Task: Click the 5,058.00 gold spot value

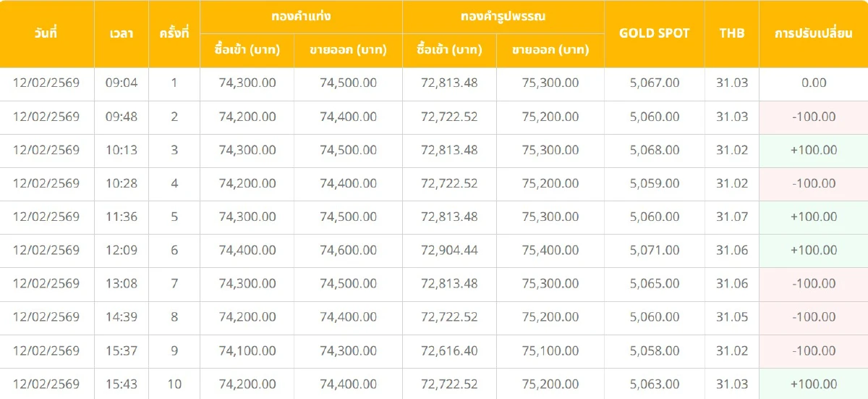Action: click(655, 350)
